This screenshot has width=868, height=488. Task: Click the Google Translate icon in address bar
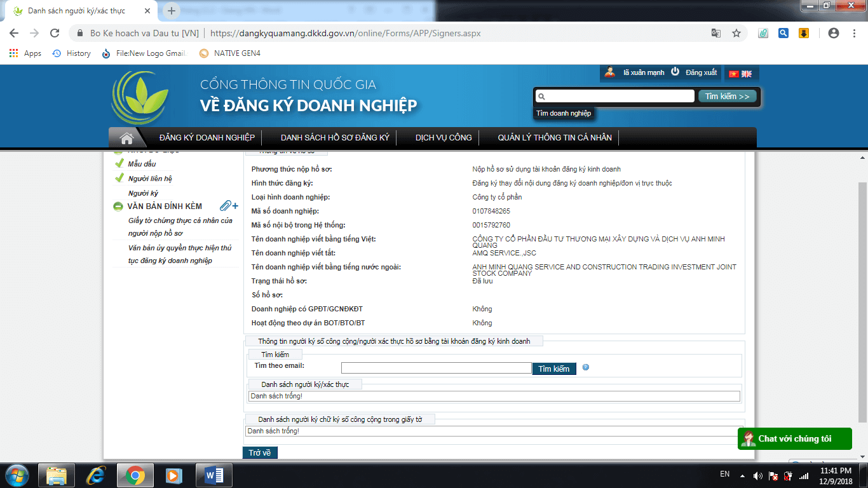pos(716,33)
